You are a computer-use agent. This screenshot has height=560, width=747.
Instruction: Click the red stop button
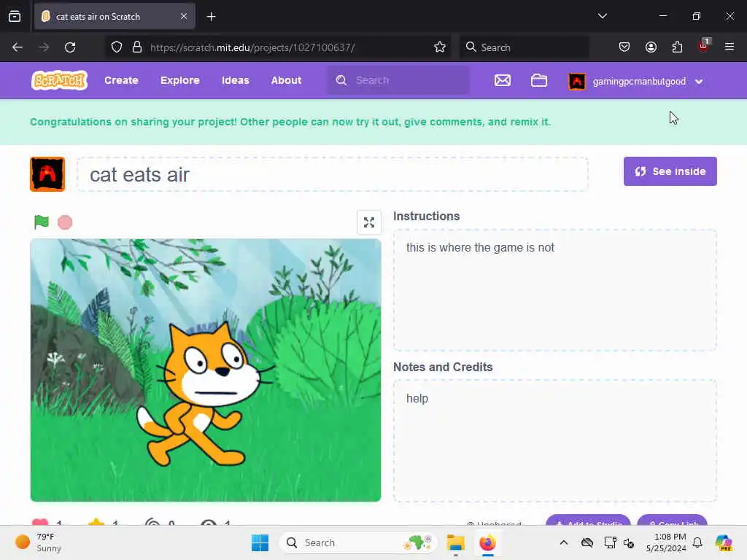[x=65, y=222]
